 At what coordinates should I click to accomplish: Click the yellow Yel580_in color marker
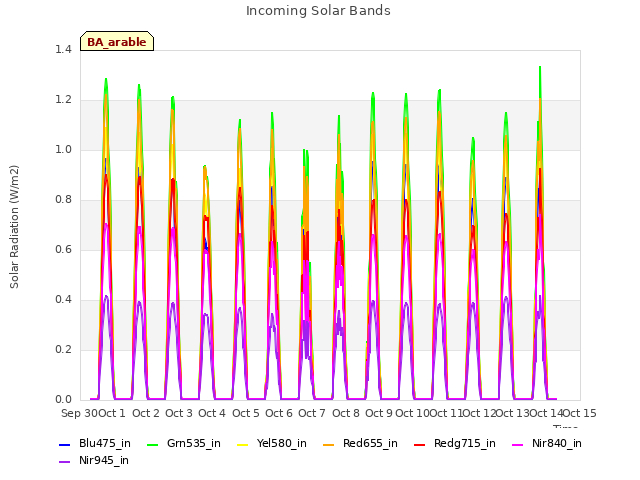(x=242, y=444)
